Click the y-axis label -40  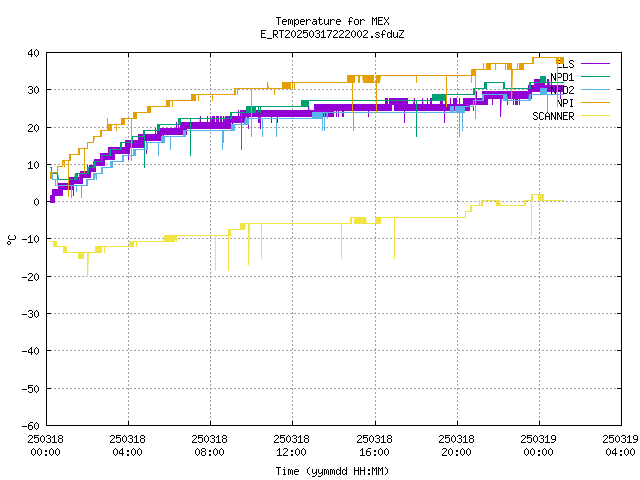(x=31, y=351)
